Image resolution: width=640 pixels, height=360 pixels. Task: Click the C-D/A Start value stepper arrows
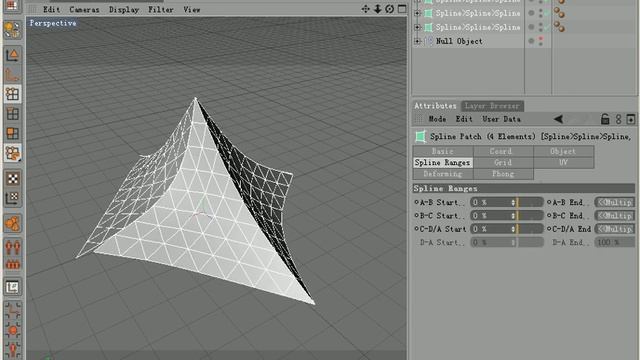(x=513, y=229)
